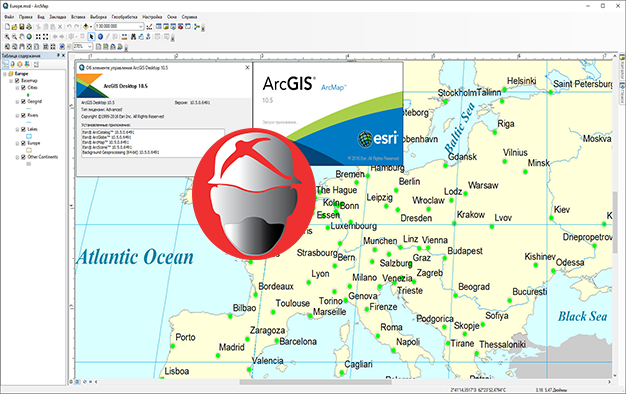This screenshot has height=394, width=626.
Task: Click the Zoom Whole Page layout icon
Action: pos(29,46)
